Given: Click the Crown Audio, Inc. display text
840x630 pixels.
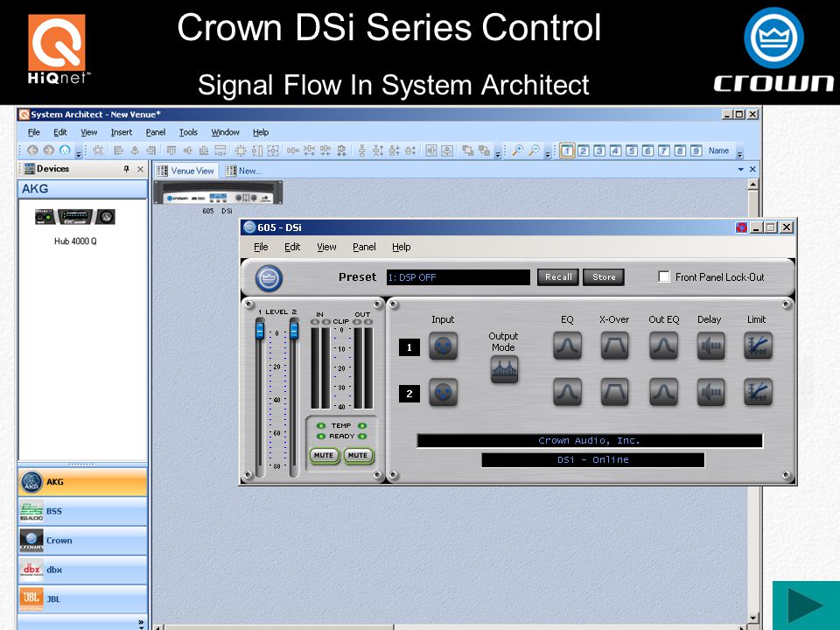Looking at the screenshot, I should point(589,440).
